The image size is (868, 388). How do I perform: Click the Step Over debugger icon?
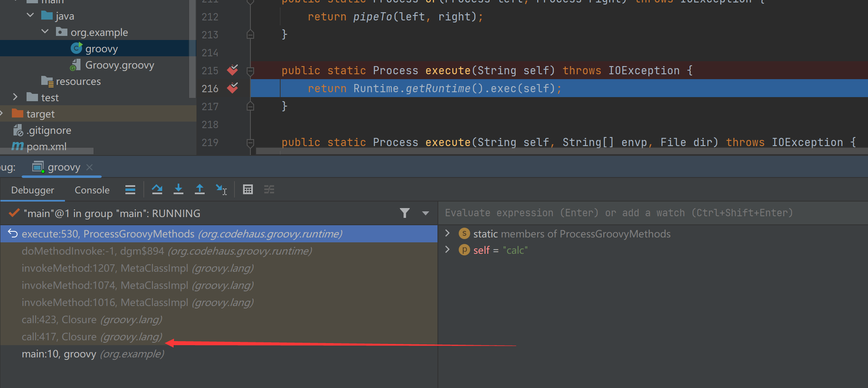click(157, 189)
